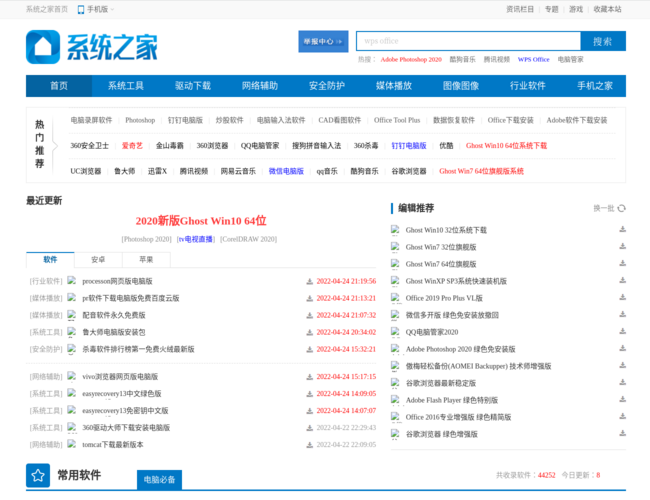The image size is (650, 500).
Task: Open the 行业软件 navigation menu
Action: [x=528, y=86]
